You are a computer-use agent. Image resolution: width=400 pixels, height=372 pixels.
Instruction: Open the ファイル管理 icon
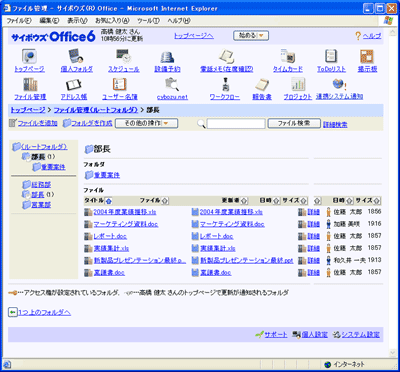click(30, 84)
